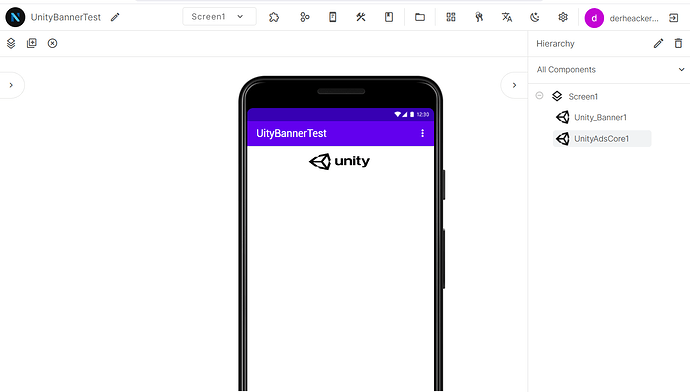Collapse the Screen1 tree node
Screen dimensions: 690x392
[540, 95]
